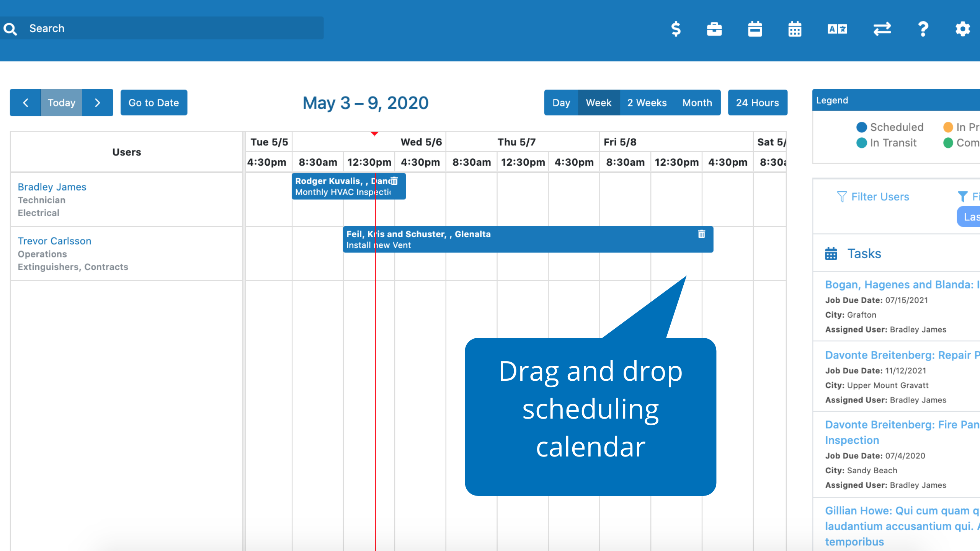Open the briefcase jobs icon
Viewport: 980px width, 551px height.
click(714, 29)
